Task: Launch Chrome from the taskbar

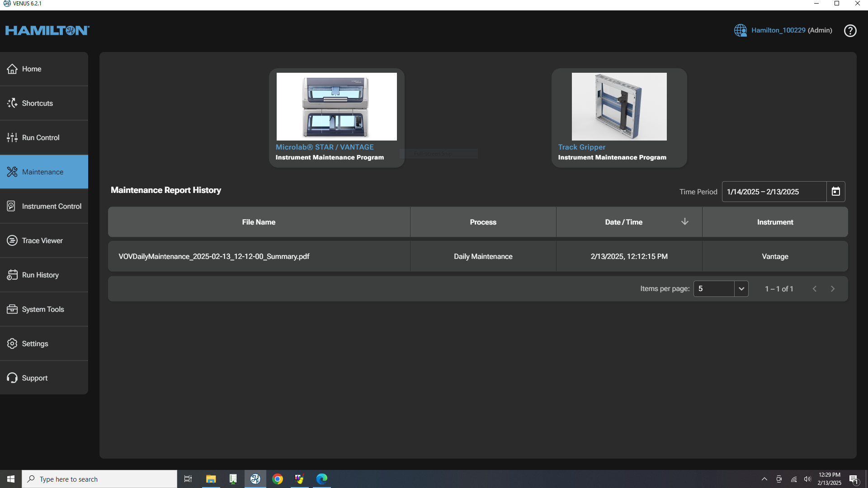Action: coord(278,479)
